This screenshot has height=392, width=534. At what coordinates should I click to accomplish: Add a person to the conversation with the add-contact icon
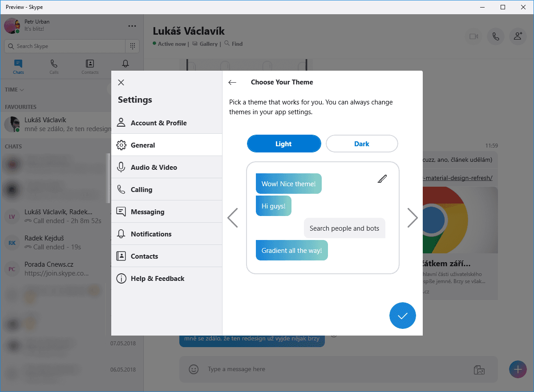518,36
